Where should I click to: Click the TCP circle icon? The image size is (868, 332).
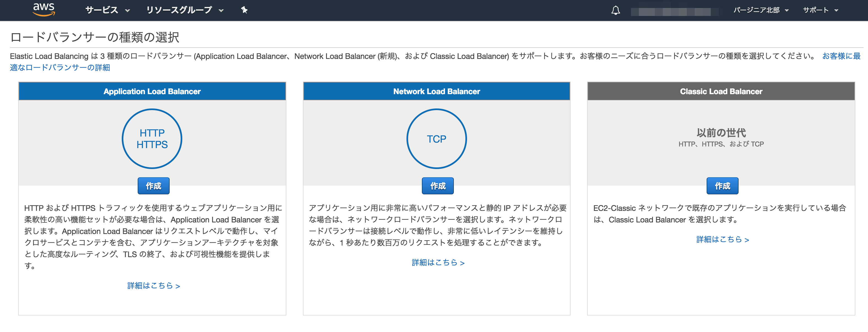pyautogui.click(x=436, y=139)
